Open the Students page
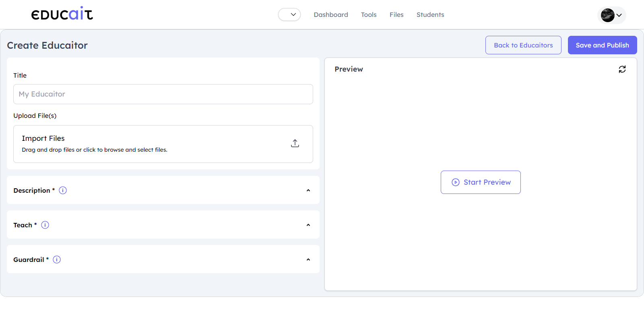The image size is (644, 311). 430,14
